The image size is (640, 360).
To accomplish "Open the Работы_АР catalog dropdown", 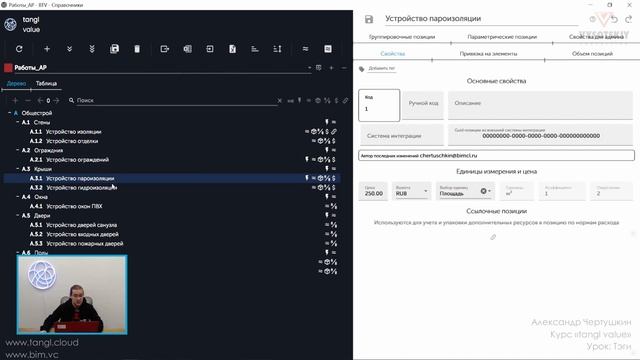I will 309,68.
